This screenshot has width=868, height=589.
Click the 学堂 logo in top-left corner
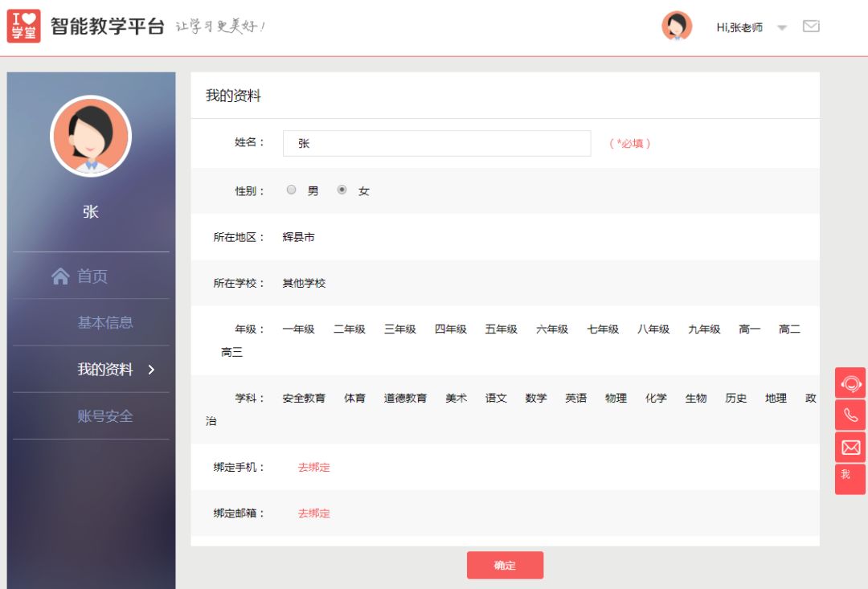[23, 25]
